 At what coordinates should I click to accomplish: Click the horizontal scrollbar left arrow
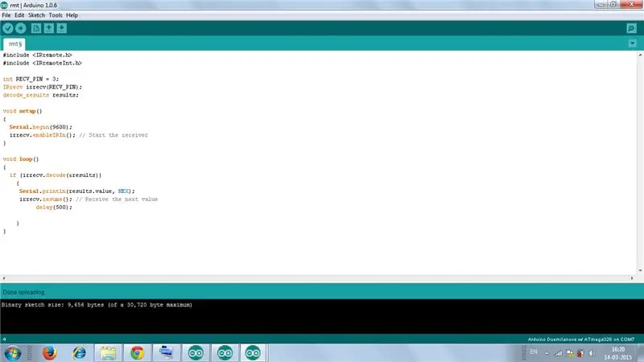(x=4, y=278)
